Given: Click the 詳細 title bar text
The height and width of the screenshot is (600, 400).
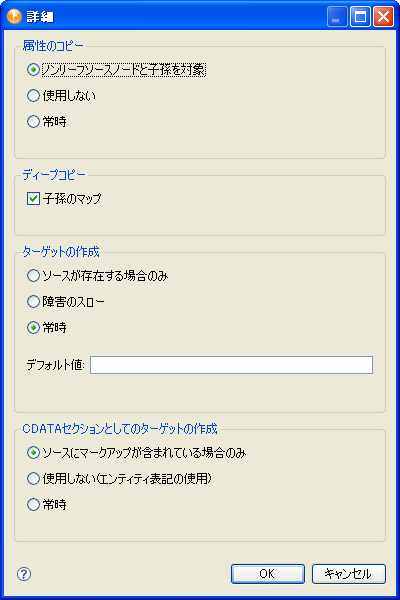Looking at the screenshot, I should click(x=40, y=17).
